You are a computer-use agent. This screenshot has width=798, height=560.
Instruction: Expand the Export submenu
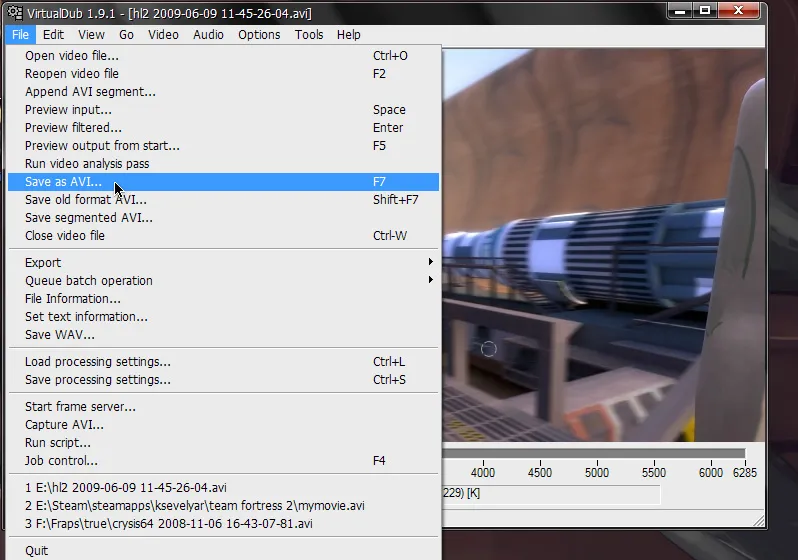[223, 263]
